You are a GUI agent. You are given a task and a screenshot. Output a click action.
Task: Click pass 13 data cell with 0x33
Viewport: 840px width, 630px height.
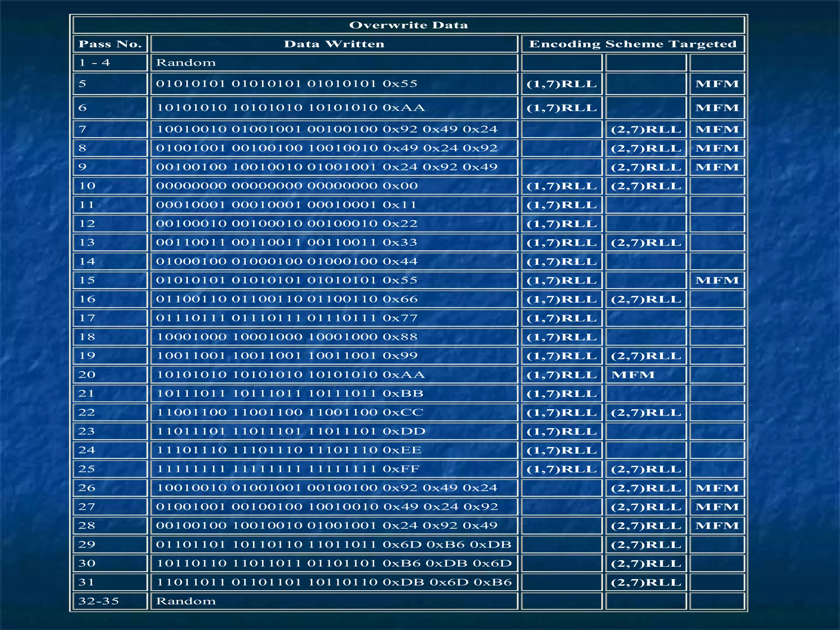[x=334, y=242]
